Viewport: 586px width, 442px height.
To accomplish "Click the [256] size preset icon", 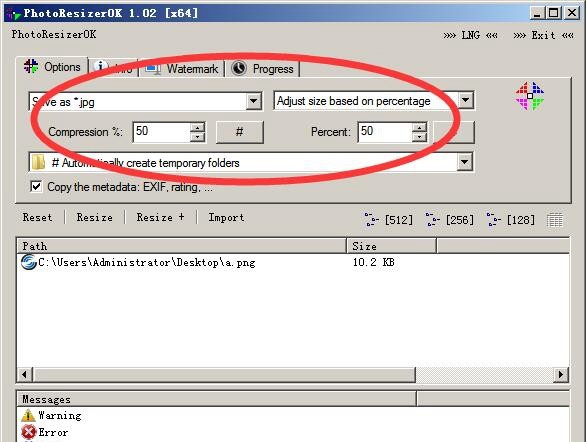I will 432,220.
